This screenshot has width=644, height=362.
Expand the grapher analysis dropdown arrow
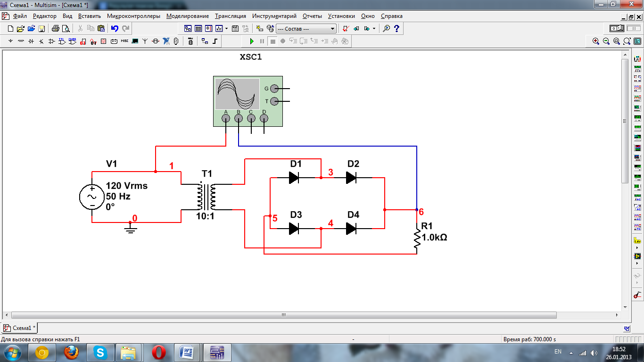(x=226, y=28)
